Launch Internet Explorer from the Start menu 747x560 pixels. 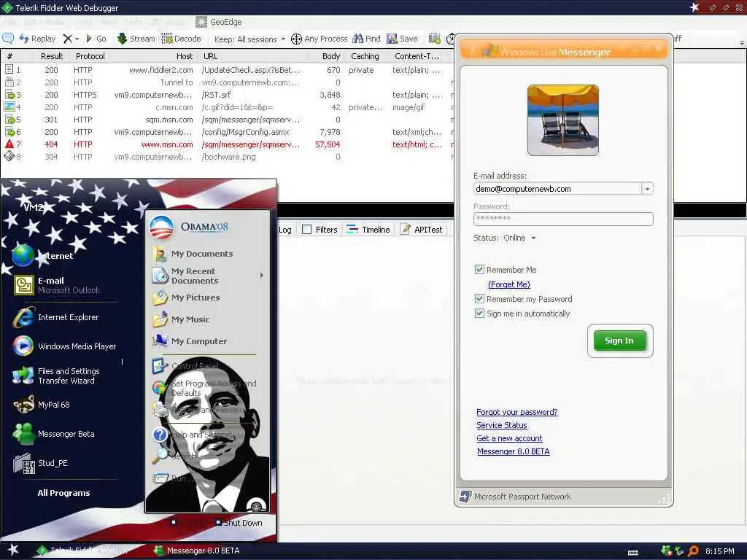(x=56, y=317)
